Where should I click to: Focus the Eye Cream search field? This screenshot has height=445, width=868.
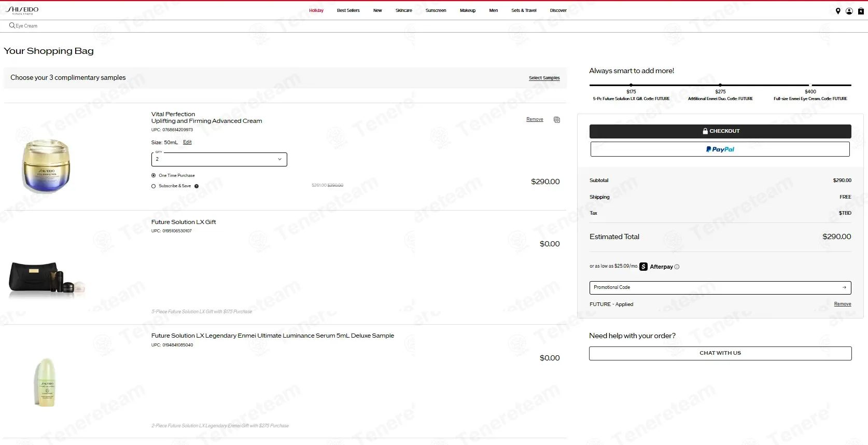[x=26, y=26]
